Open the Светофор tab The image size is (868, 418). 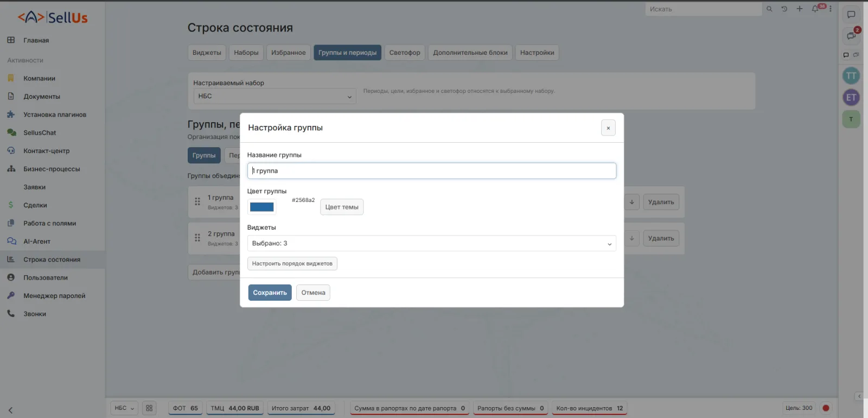click(405, 53)
